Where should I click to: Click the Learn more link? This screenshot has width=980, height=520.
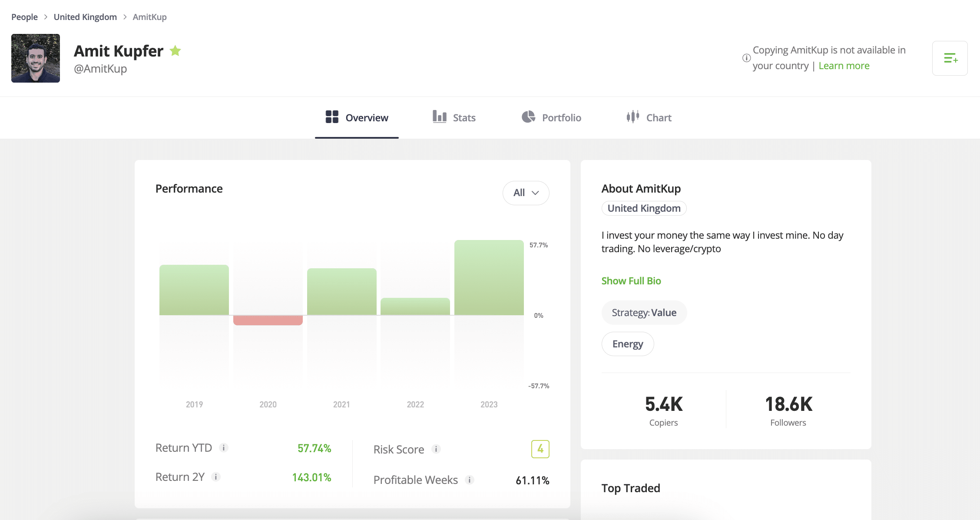pyautogui.click(x=844, y=66)
